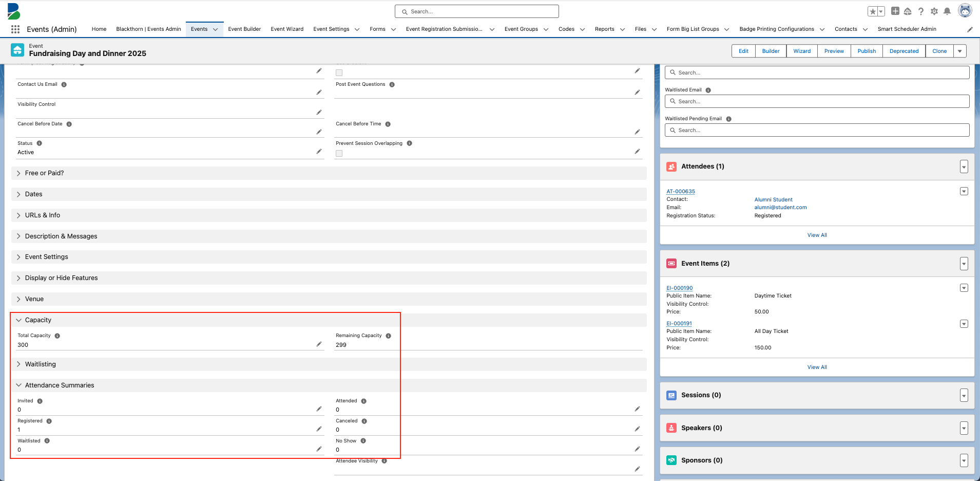
Task: Open the Attendees related list dropdown
Action: [964, 166]
